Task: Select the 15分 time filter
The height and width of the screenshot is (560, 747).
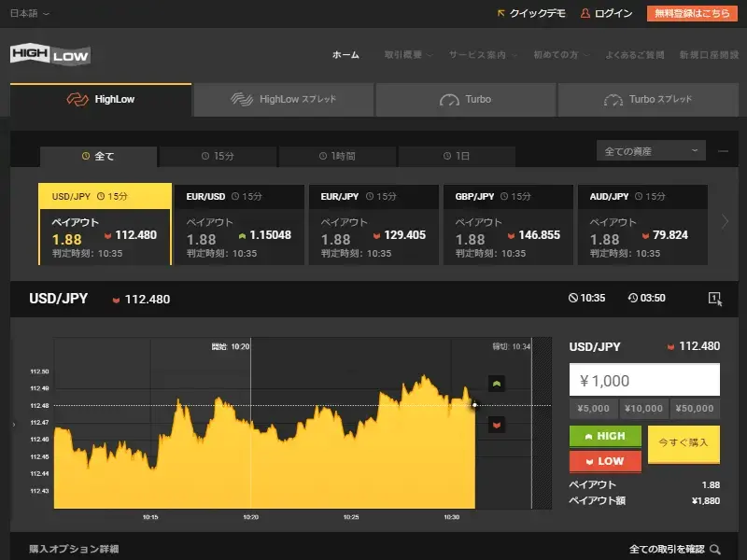Action: [x=218, y=156]
